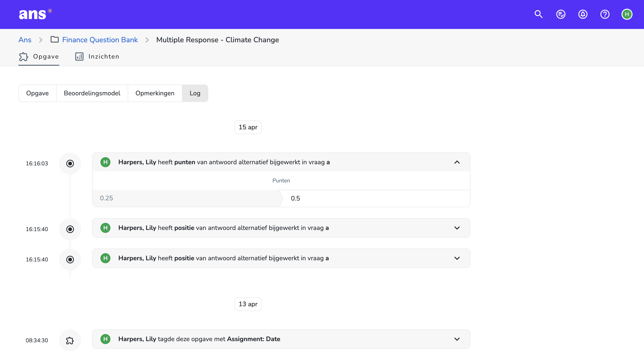The height and width of the screenshot is (351, 644).
Task: Click the puzzle timeline icon at 08:34:30
Action: 70,340
